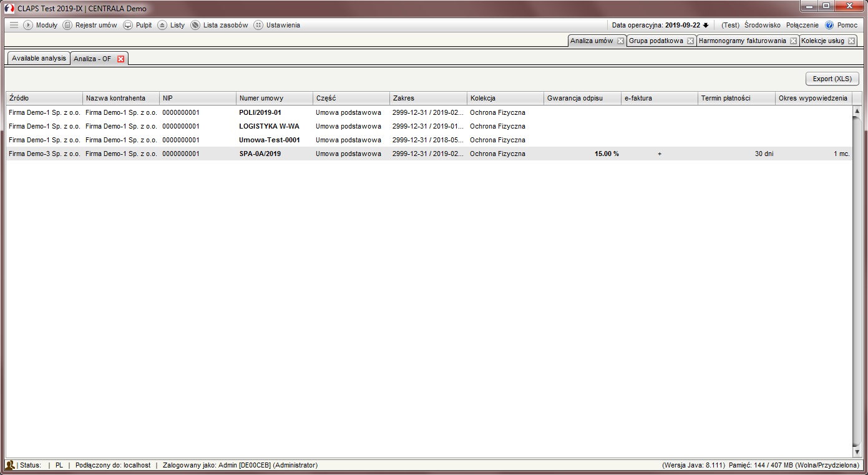Select the Available analysis tab

39,58
